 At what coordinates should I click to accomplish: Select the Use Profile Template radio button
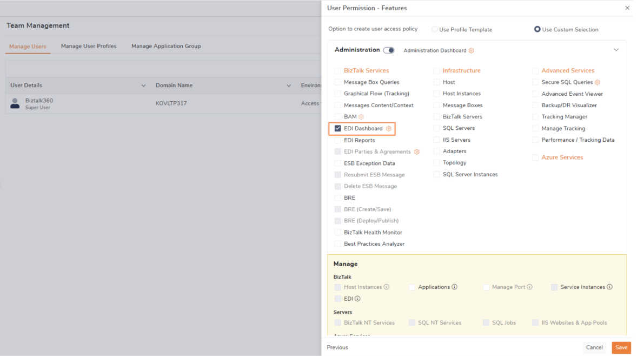[x=434, y=29]
